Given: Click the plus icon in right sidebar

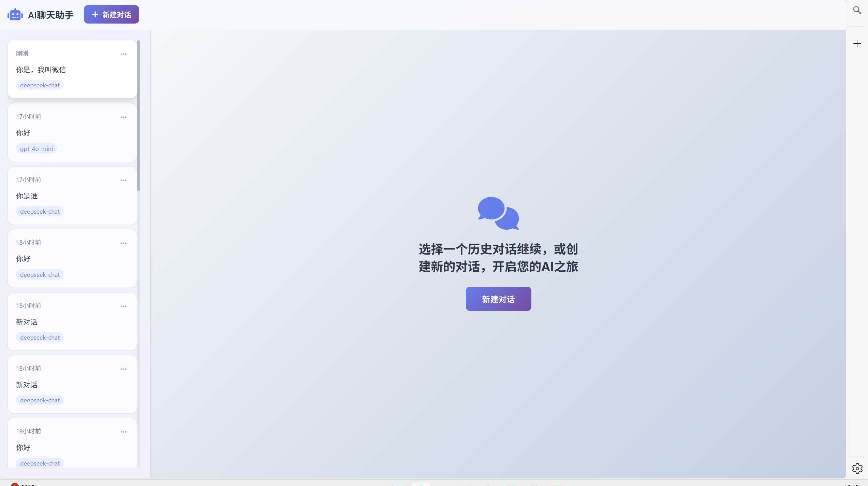Looking at the screenshot, I should pos(857,43).
